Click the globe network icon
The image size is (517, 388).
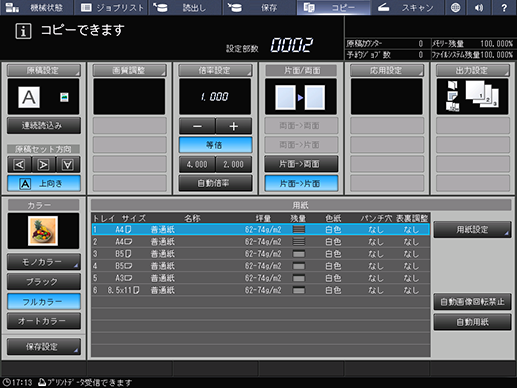(x=455, y=8)
